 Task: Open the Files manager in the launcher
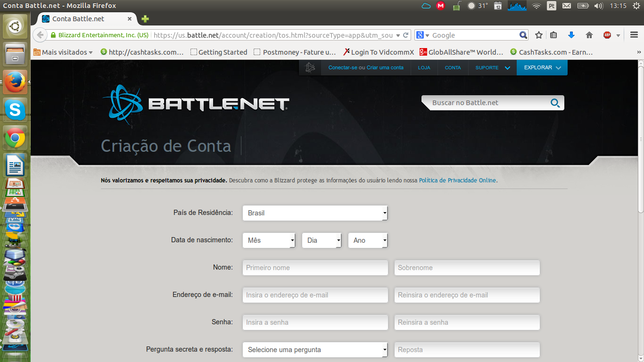[16, 54]
